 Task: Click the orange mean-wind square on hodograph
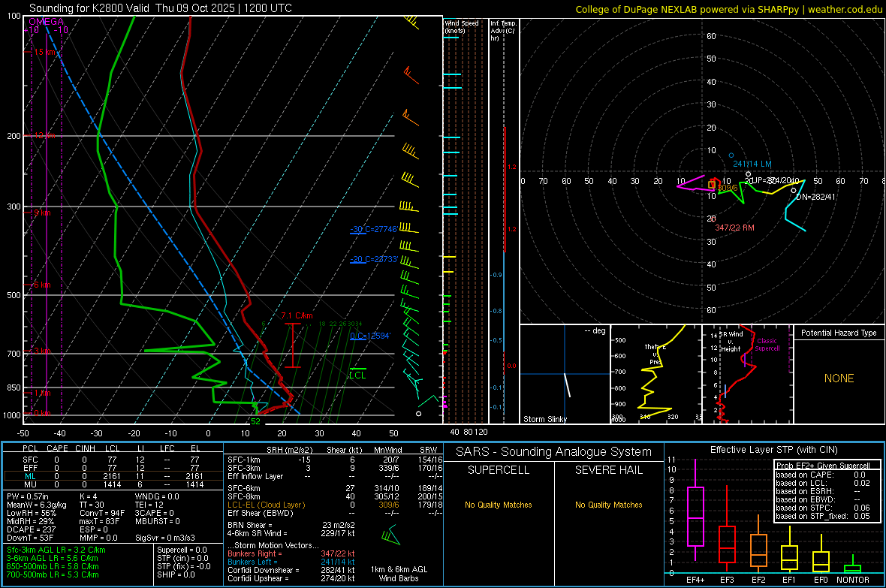(711, 184)
